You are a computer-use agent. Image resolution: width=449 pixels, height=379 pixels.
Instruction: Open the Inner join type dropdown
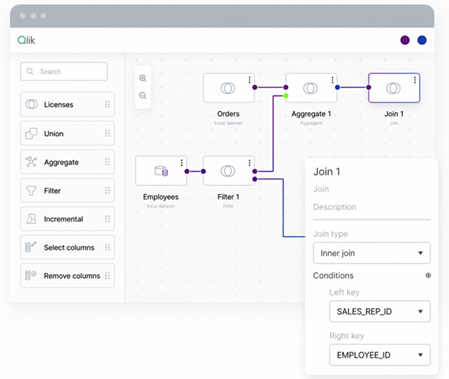coord(372,253)
